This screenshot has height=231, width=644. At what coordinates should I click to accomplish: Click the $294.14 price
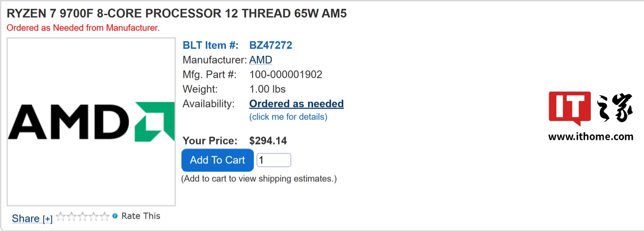(268, 141)
